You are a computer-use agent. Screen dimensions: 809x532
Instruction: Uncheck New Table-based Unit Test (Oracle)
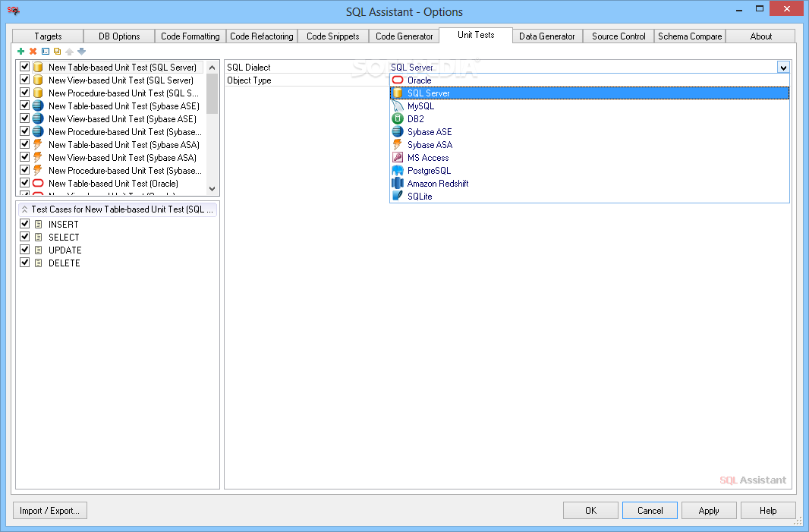pos(24,183)
